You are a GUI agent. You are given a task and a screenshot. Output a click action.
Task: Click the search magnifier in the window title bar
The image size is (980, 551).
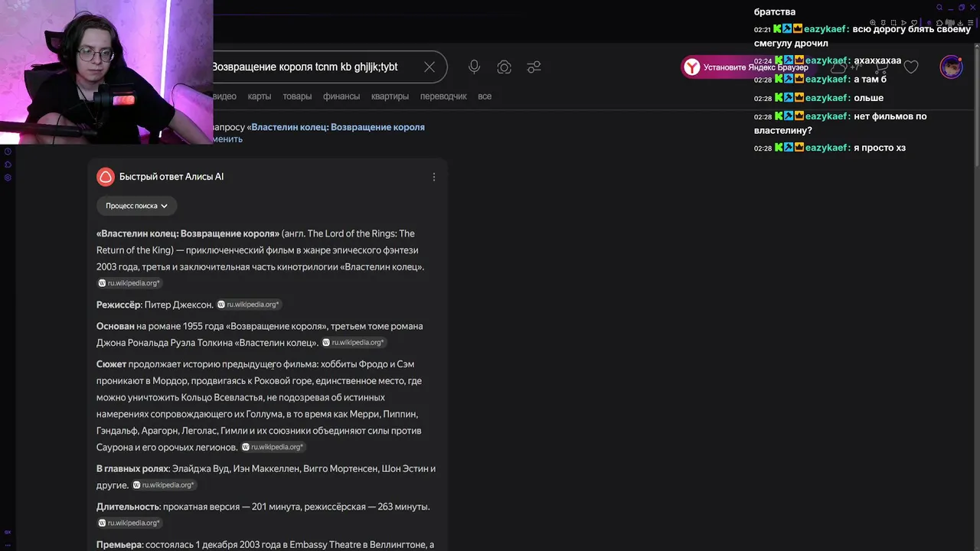point(940,8)
